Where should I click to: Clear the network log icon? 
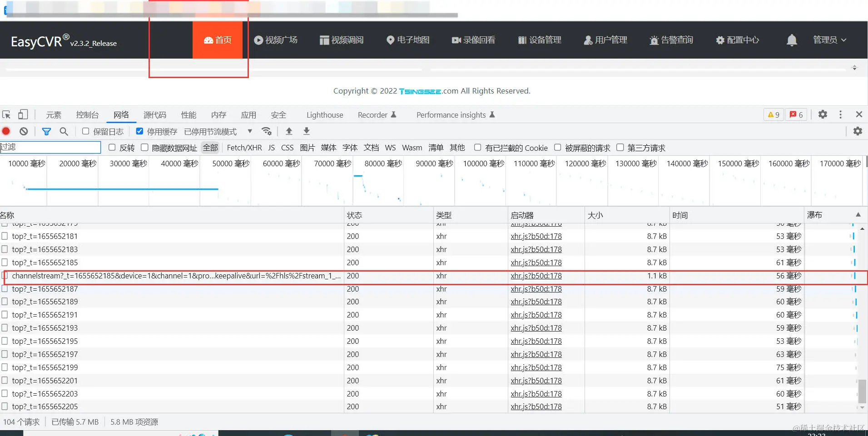coord(24,131)
